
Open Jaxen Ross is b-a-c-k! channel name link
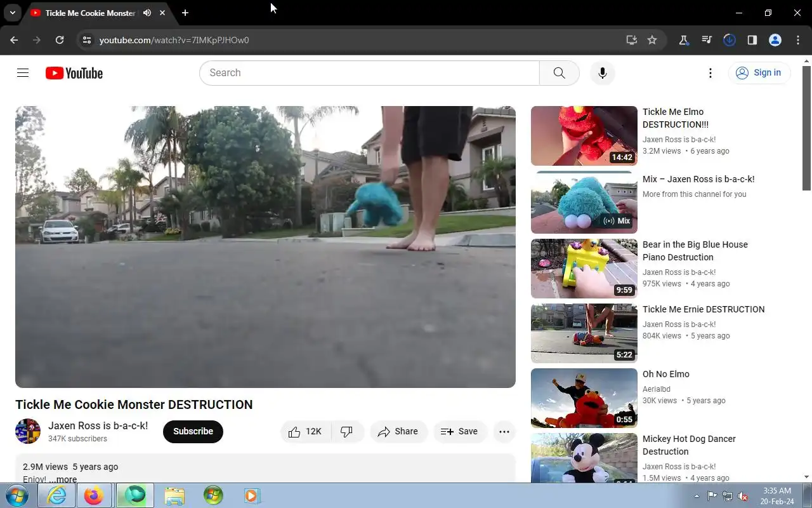pyautogui.click(x=98, y=425)
